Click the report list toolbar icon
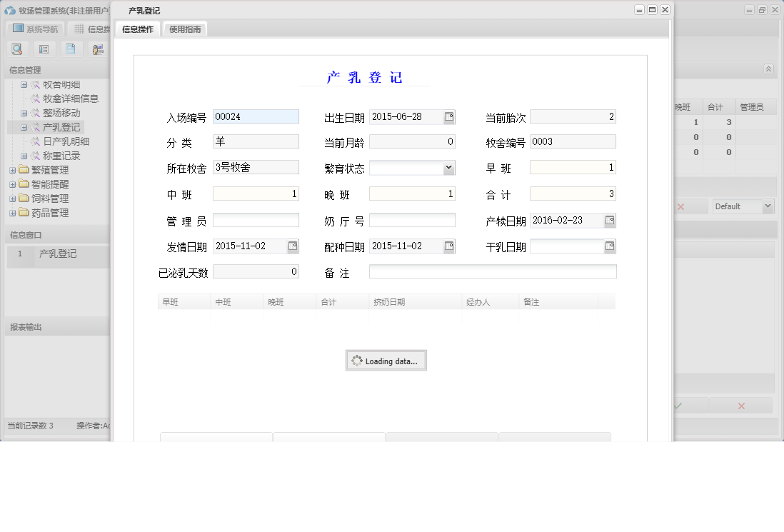Screen dimensions: 784x532 (44, 49)
